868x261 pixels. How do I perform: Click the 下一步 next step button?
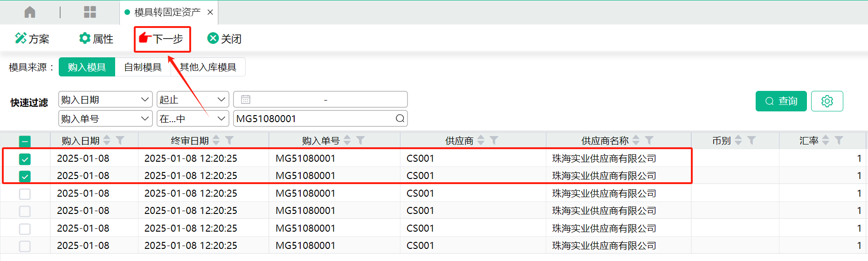(x=162, y=39)
